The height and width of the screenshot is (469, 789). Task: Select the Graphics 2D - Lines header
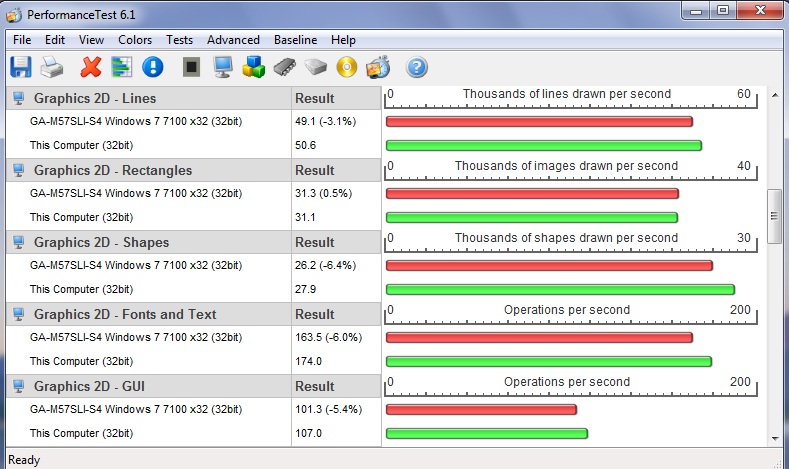(148, 98)
